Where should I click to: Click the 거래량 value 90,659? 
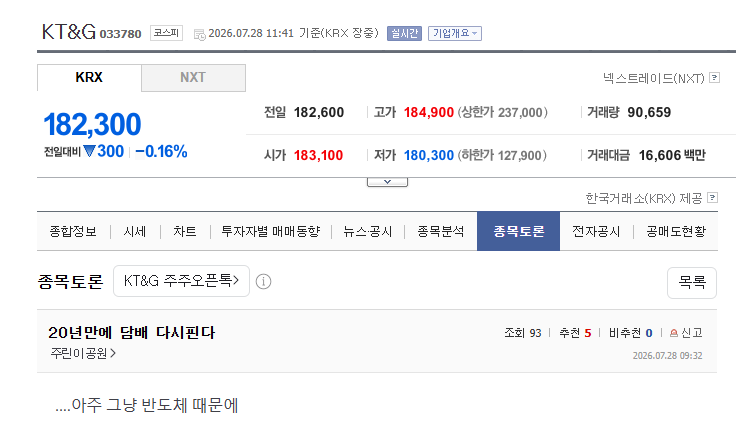coord(649,112)
